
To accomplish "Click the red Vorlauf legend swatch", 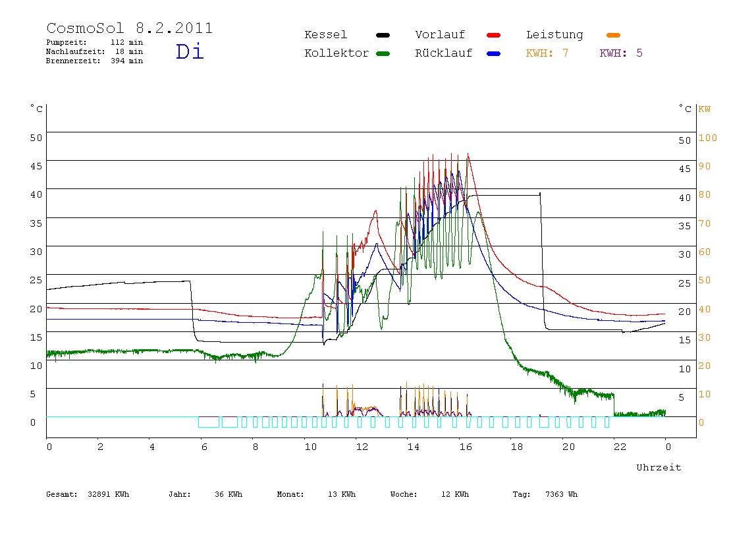I will [494, 35].
